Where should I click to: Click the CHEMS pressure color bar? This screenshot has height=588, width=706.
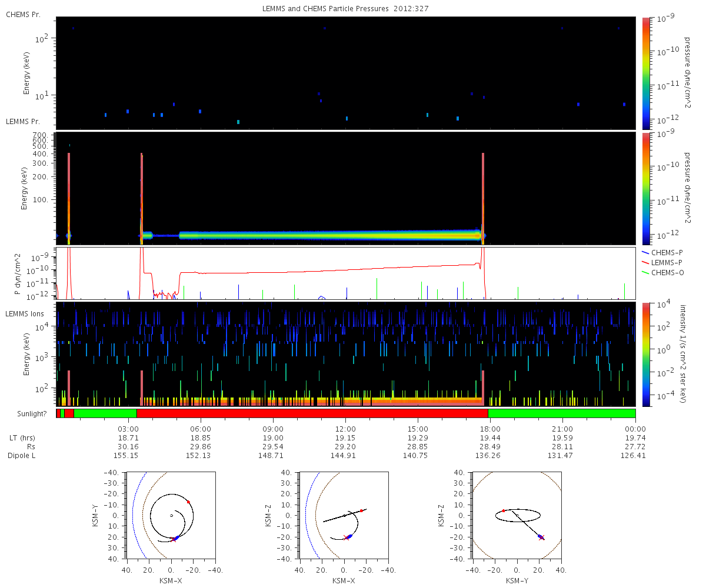coord(646,73)
